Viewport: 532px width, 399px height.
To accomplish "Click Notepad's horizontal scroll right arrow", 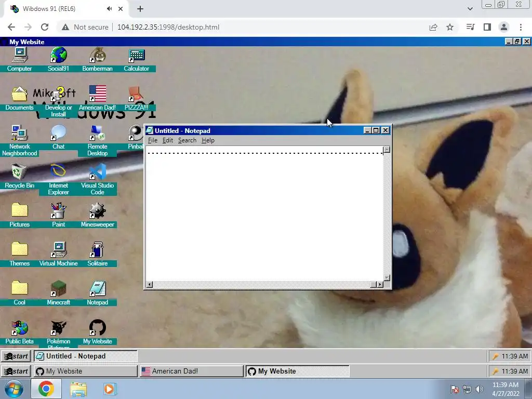I will pos(380,284).
